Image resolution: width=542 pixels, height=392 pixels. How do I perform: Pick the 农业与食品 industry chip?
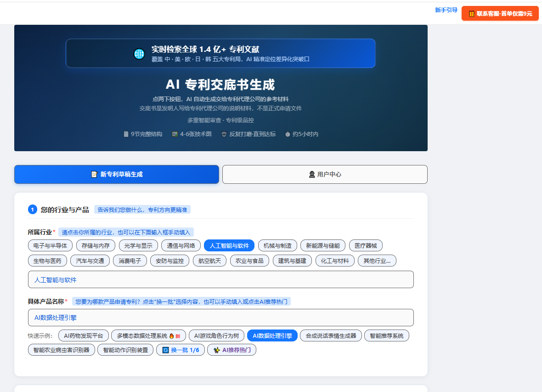point(249,261)
